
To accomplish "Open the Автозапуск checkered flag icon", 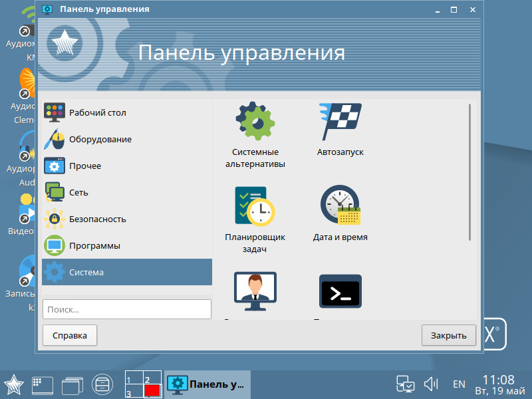I will [x=340, y=122].
